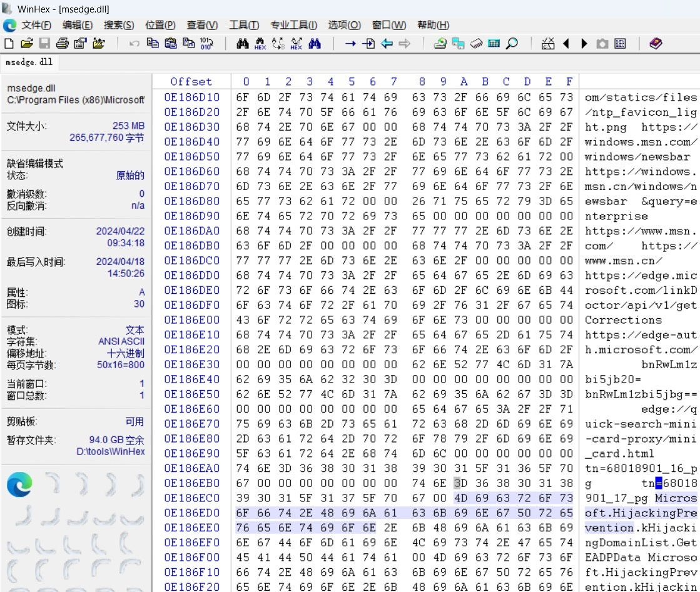The width and height of the screenshot is (700, 592).
Task: Open the 窗口(W) menu
Action: click(389, 26)
